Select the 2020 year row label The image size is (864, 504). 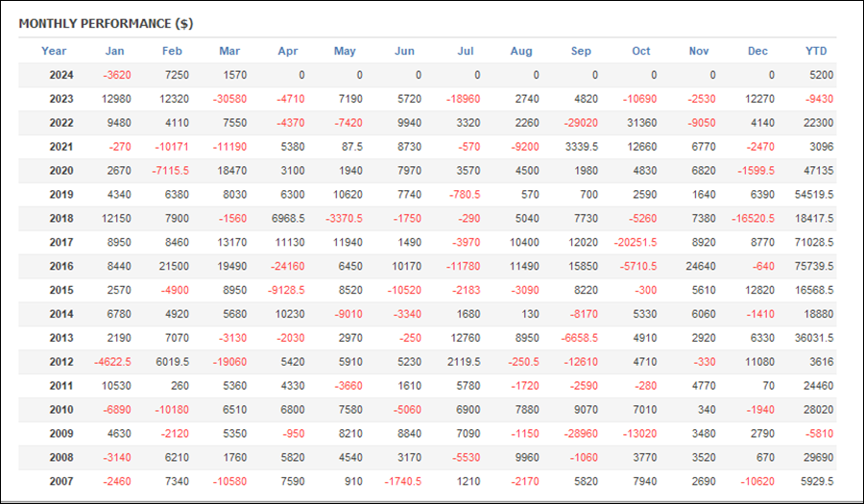[x=61, y=171]
